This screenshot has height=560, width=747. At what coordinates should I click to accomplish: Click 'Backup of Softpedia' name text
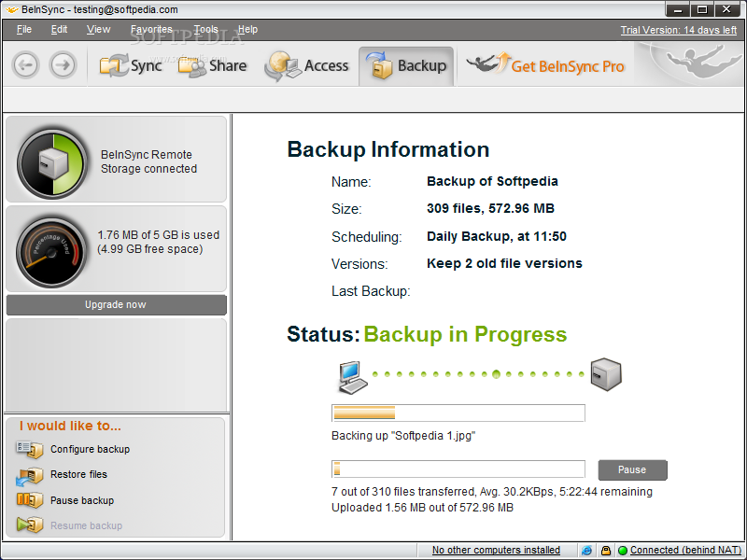(492, 181)
